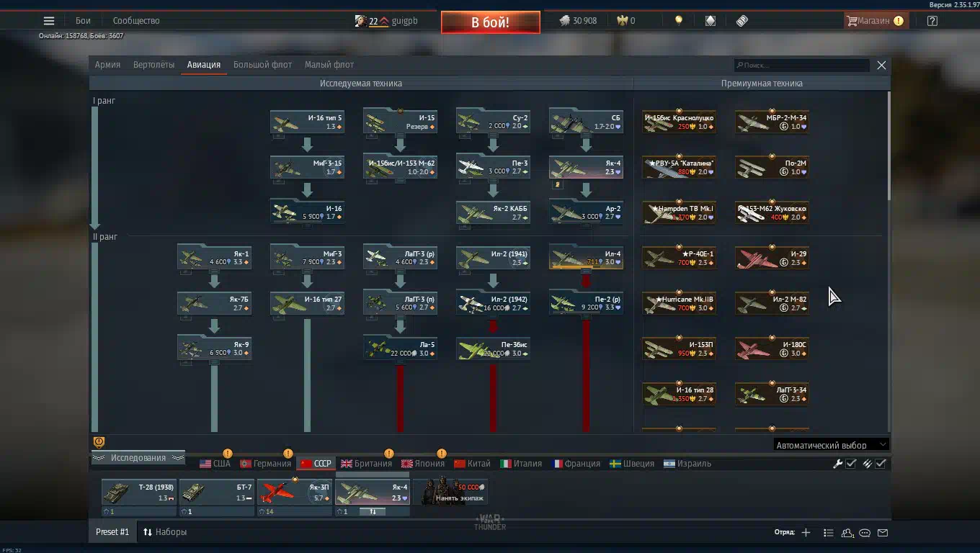Switch to the Большой флот tab
The image size is (980, 553).
point(262,65)
